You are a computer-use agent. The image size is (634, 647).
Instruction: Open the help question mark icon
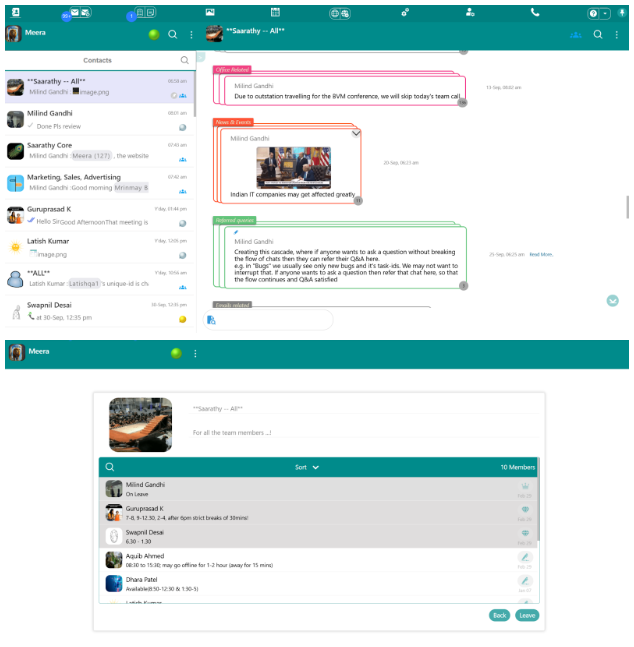coord(593,13)
